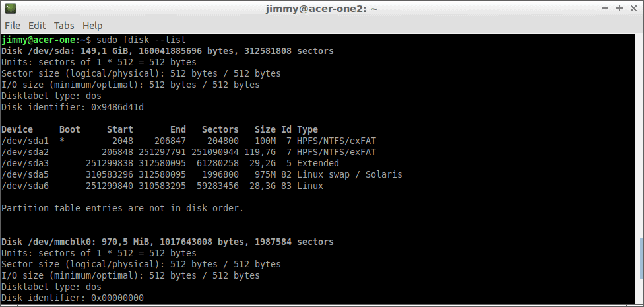
Task: Click the Disk /dev/mmcblk0 header line
Action: coord(168,242)
